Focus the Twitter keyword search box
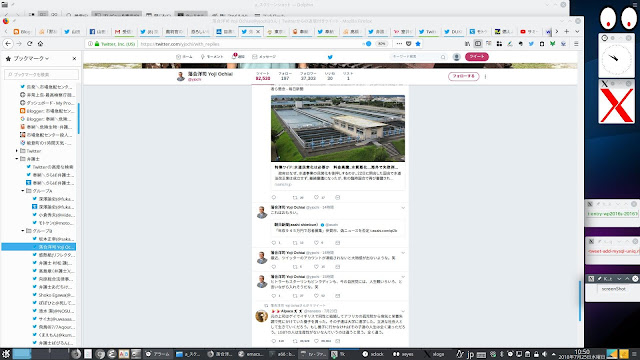The width and height of the screenshot is (640, 360). point(418,57)
